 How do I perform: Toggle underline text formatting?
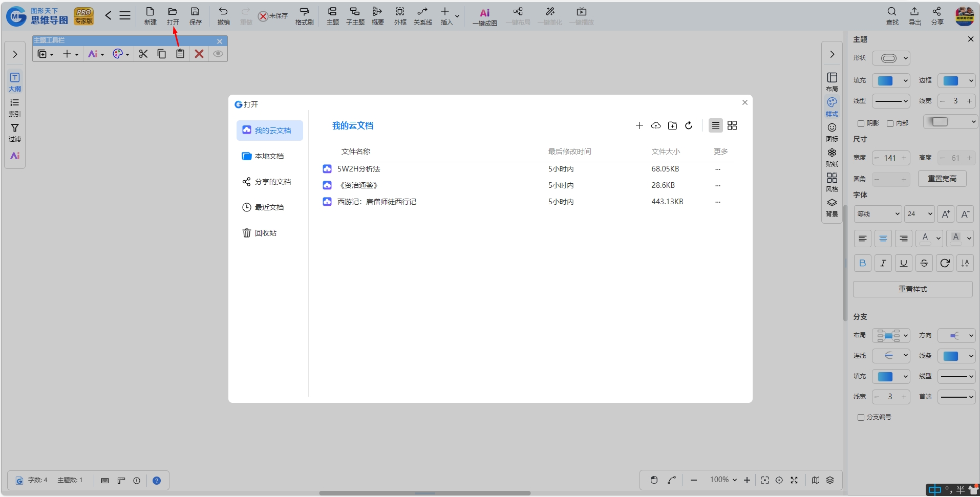[903, 263]
